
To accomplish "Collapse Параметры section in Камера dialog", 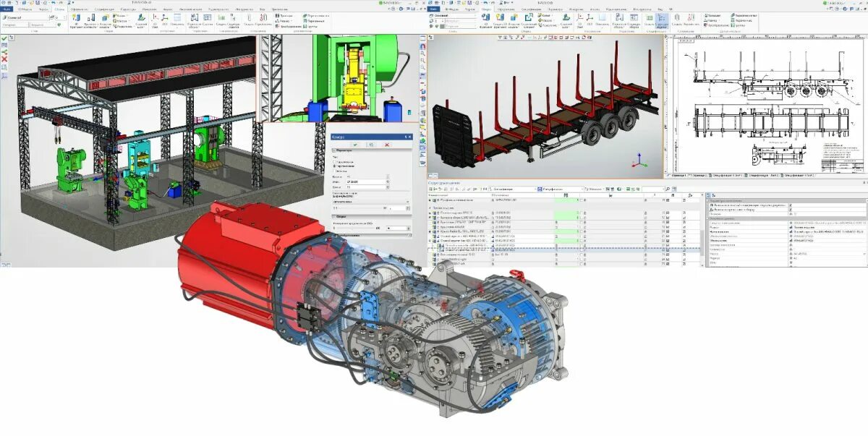I will tap(333, 150).
